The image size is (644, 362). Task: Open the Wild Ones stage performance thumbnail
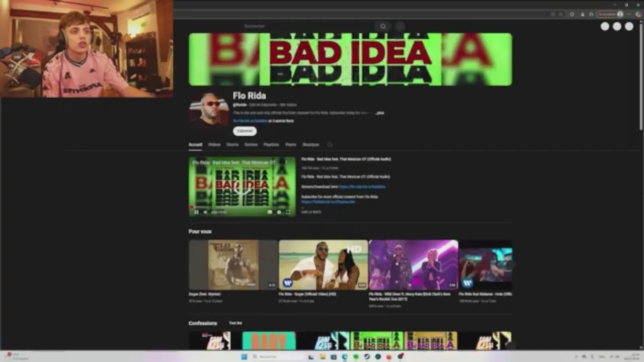[x=414, y=264]
